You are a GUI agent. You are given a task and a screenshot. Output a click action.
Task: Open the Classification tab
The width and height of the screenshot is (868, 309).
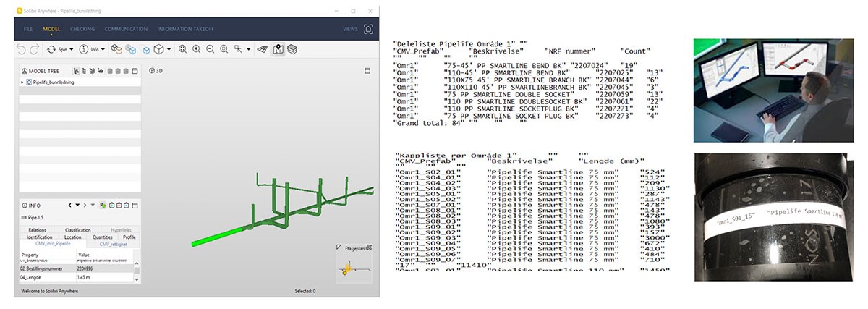(x=78, y=230)
